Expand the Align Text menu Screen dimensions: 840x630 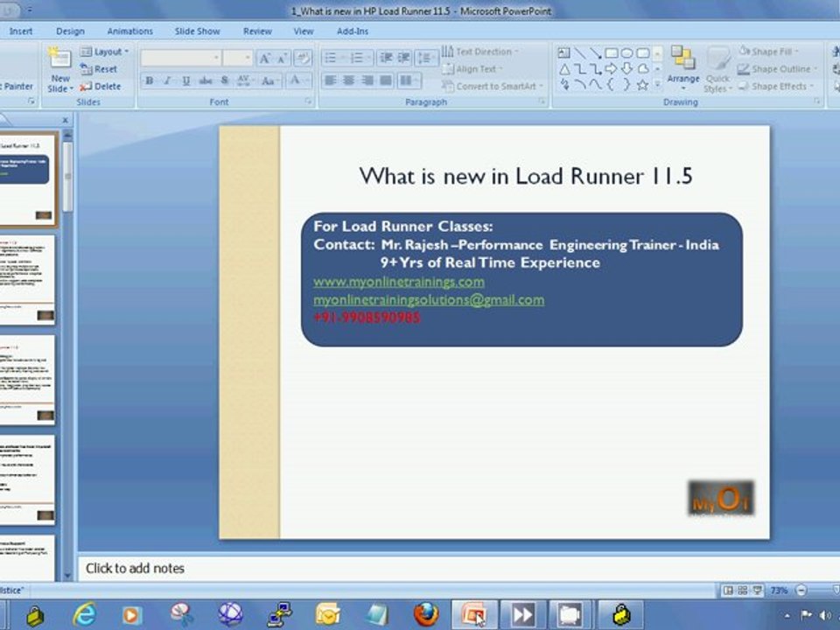click(472, 69)
